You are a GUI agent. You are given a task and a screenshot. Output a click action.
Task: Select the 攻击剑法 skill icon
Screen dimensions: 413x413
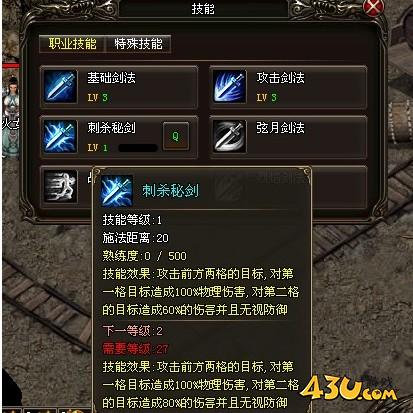click(230, 86)
